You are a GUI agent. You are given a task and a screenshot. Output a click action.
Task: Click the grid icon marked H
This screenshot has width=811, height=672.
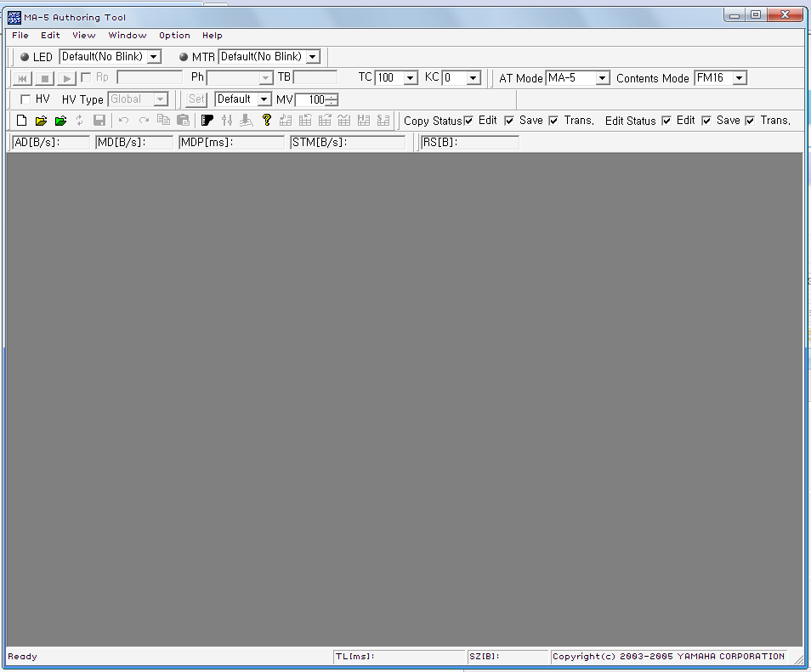[x=364, y=121]
